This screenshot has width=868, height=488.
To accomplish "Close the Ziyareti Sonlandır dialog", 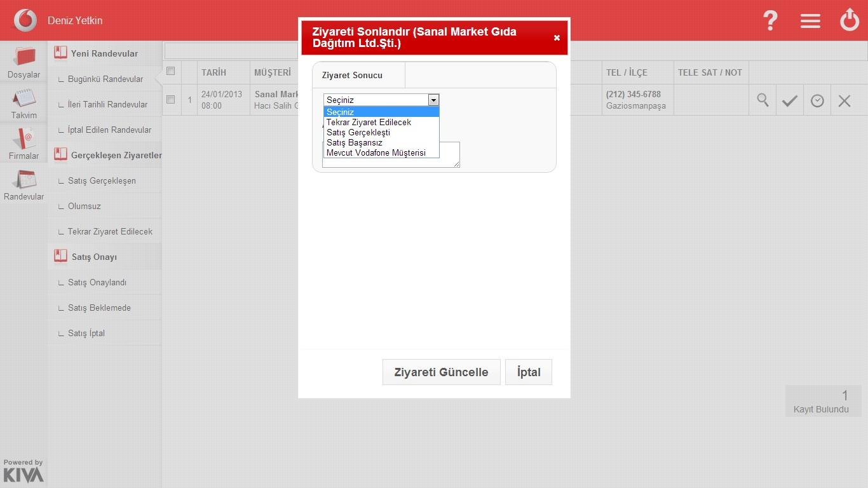I will point(557,38).
